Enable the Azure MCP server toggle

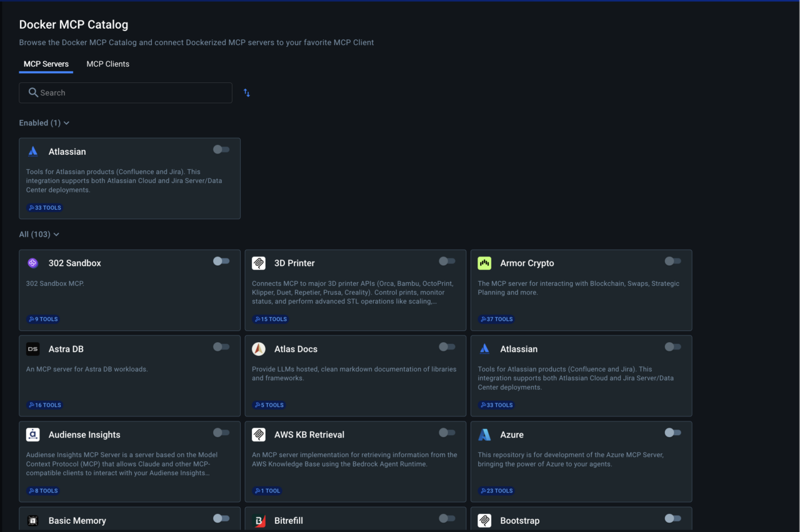tap(673, 432)
